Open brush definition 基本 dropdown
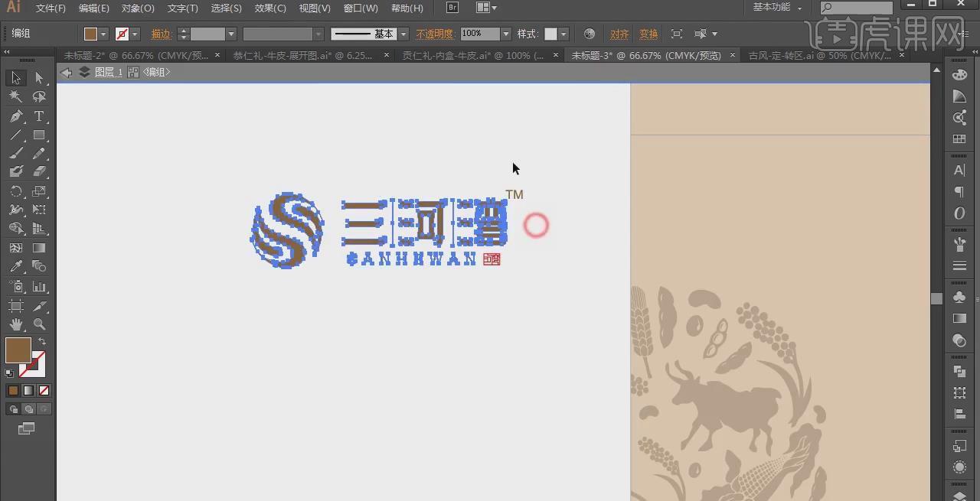This screenshot has width=980, height=501. 403,34
